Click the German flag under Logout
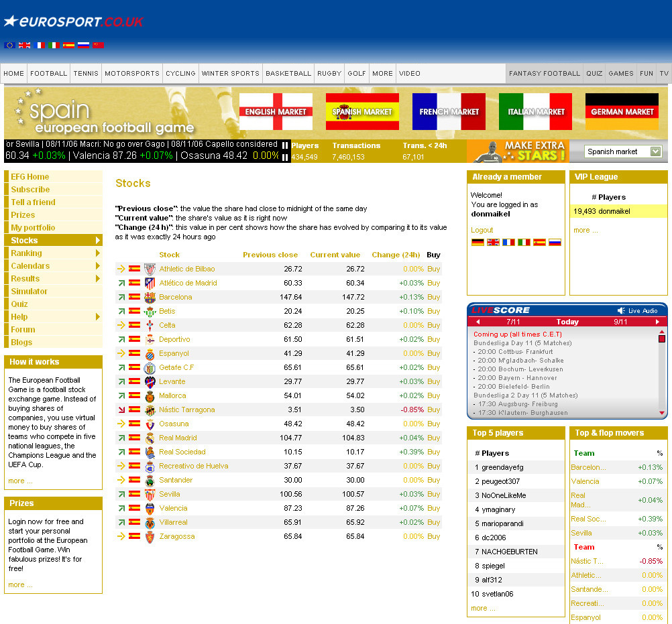672x624 pixels. [478, 243]
